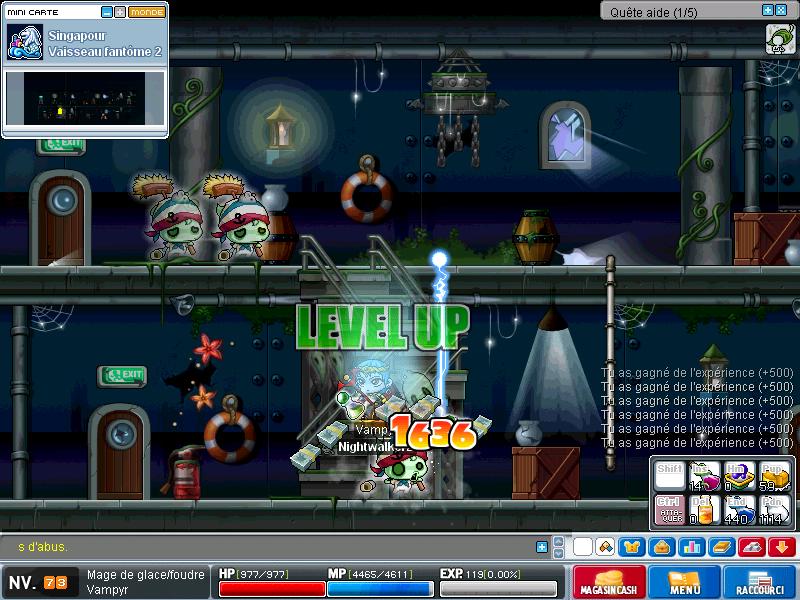The image size is (800, 600).
Task: Open the skill book icon
Action: [x=721, y=547]
